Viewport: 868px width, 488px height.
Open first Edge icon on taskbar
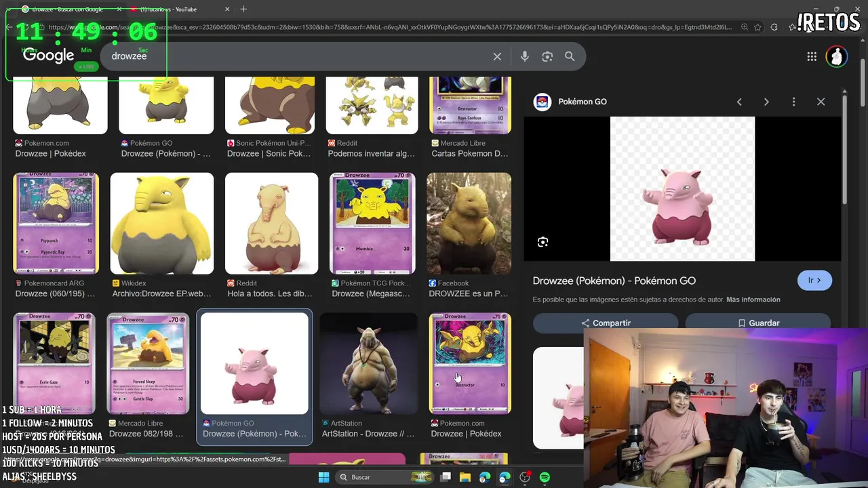pyautogui.click(x=484, y=477)
